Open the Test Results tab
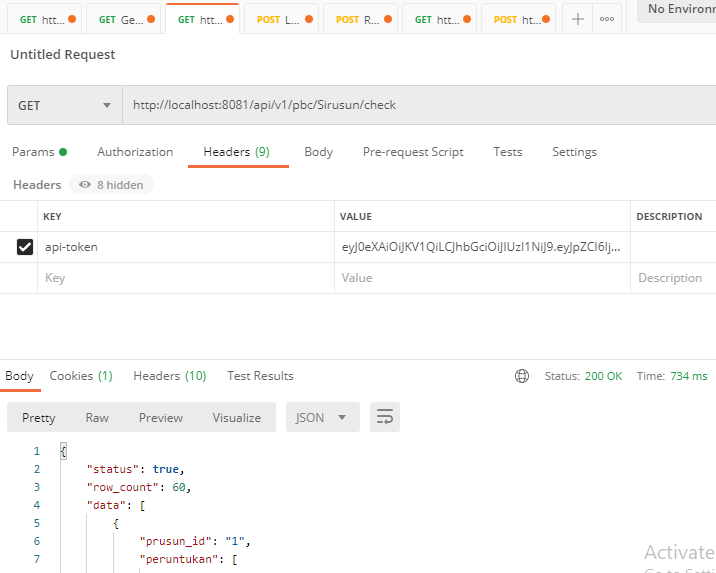The width and height of the screenshot is (716, 573). [260, 376]
